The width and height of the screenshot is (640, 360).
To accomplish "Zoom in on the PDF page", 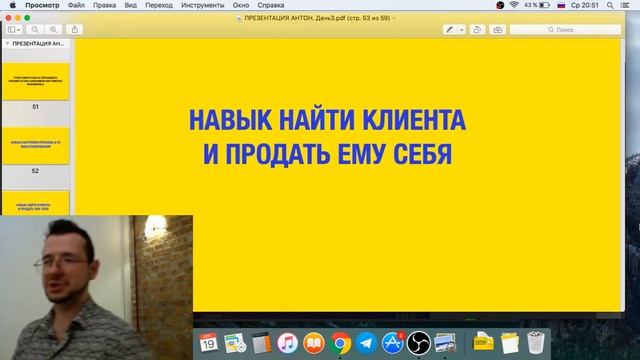I will (53, 29).
